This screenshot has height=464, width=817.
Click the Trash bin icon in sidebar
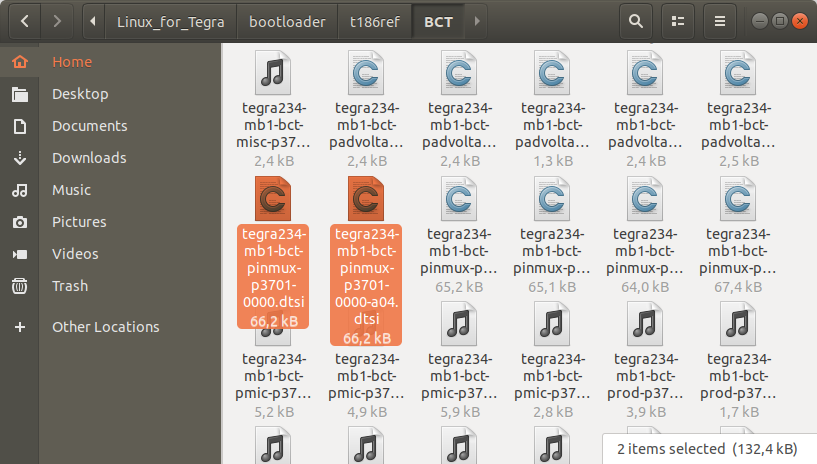20,286
